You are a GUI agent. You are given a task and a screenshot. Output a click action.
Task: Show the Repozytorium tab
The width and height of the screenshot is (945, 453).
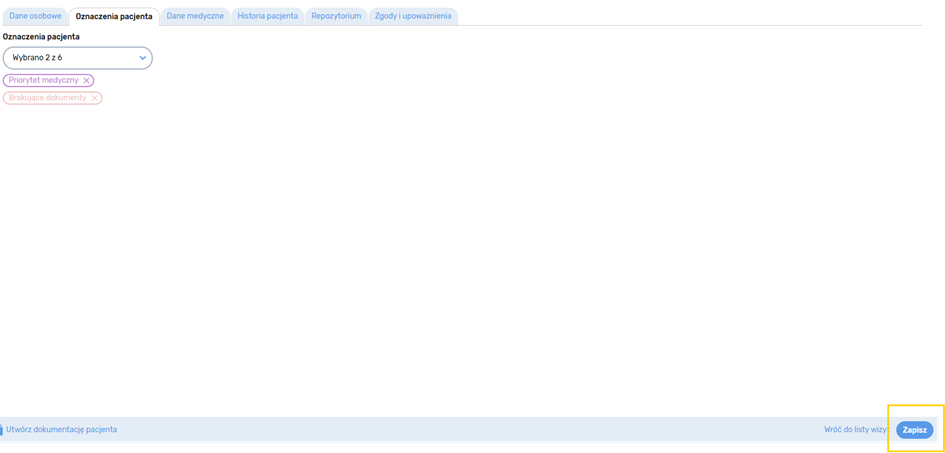[336, 16]
